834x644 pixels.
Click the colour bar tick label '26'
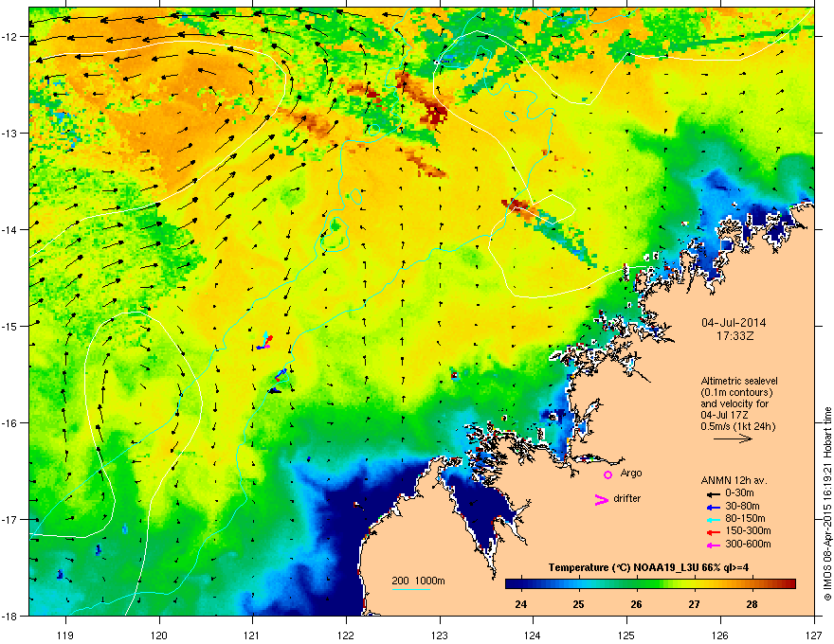point(636,604)
